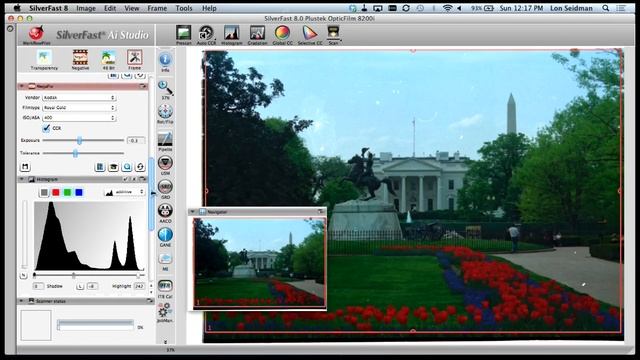Open the Tools menu

tap(184, 8)
